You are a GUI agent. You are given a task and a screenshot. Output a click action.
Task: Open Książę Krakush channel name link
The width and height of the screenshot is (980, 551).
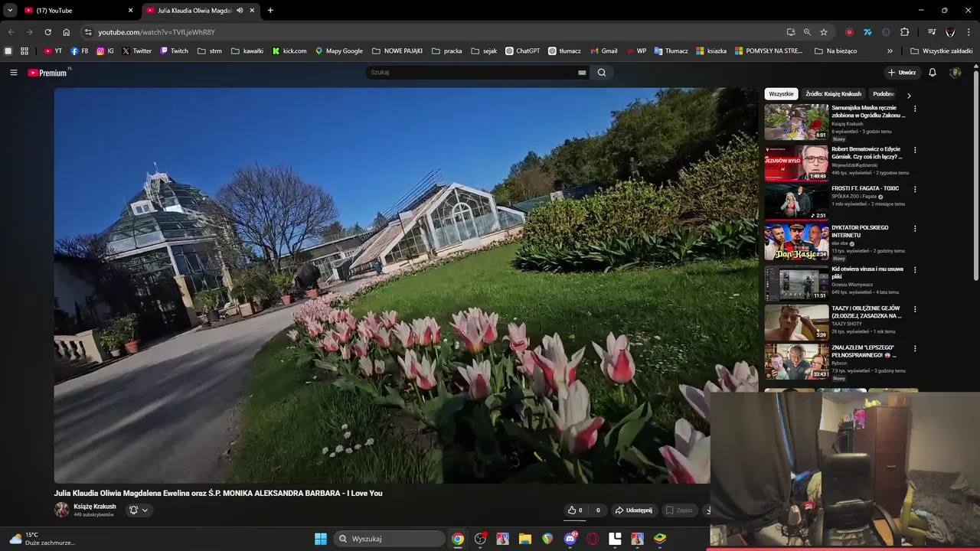95,507
